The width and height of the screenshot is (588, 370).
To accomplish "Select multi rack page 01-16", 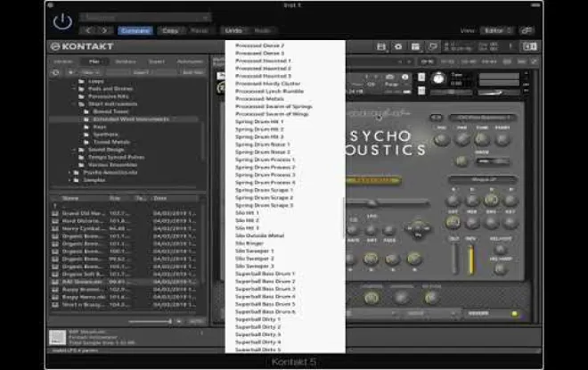I will pyautogui.click(x=427, y=62).
